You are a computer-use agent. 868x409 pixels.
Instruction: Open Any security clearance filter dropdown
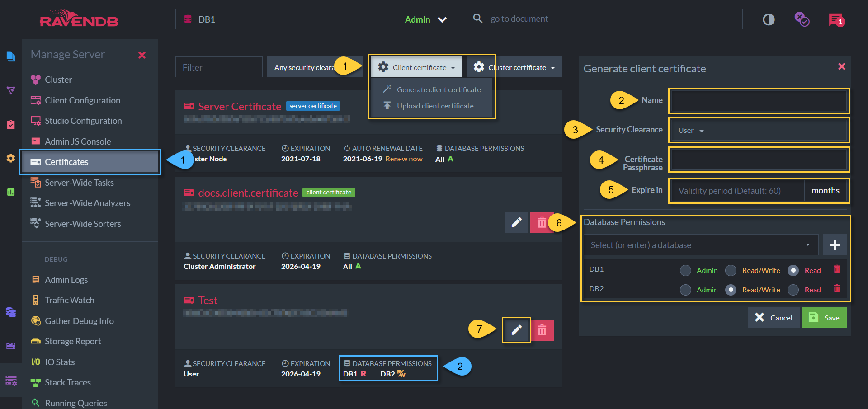point(315,67)
